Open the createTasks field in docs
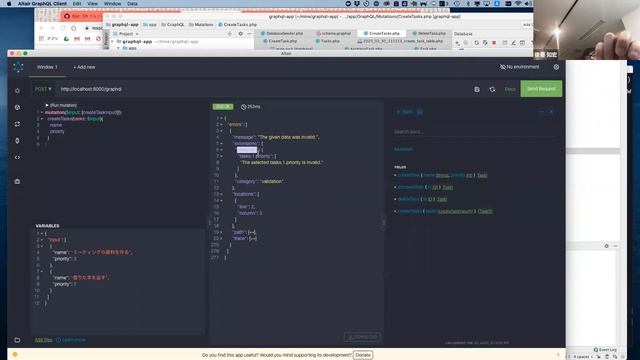This screenshot has height=360, width=640. click(x=409, y=211)
